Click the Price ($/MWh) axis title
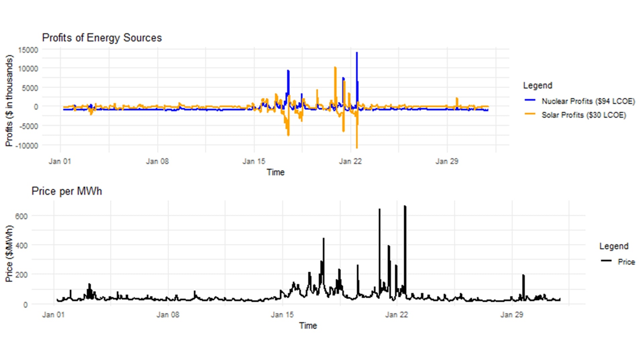 pyautogui.click(x=9, y=253)
